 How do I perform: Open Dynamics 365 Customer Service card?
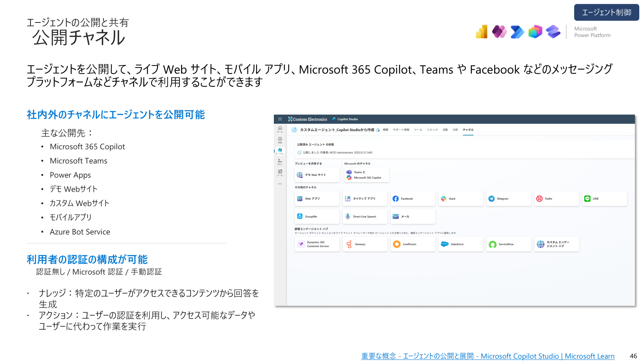(317, 244)
